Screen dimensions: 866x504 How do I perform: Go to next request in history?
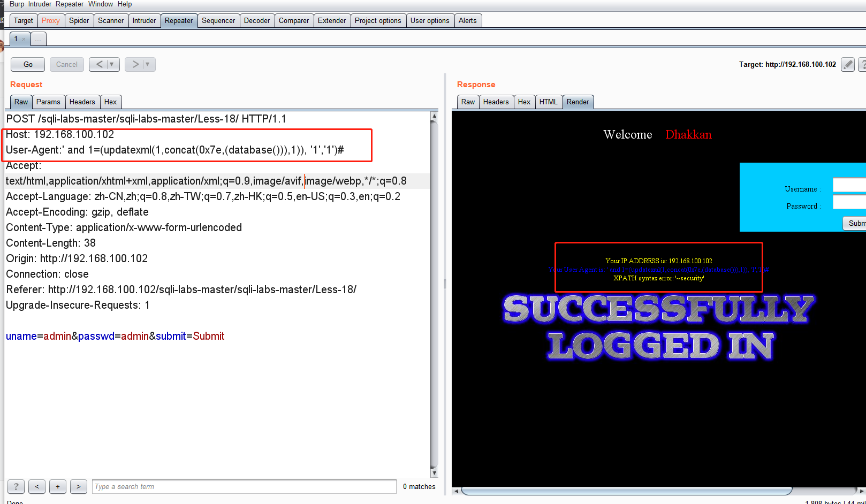tap(135, 64)
